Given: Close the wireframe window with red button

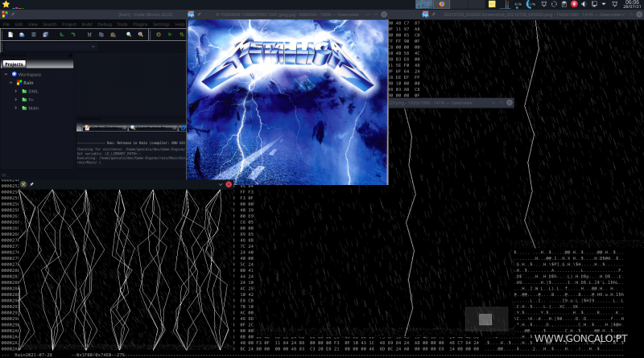Looking at the screenshot, I should (x=229, y=184).
